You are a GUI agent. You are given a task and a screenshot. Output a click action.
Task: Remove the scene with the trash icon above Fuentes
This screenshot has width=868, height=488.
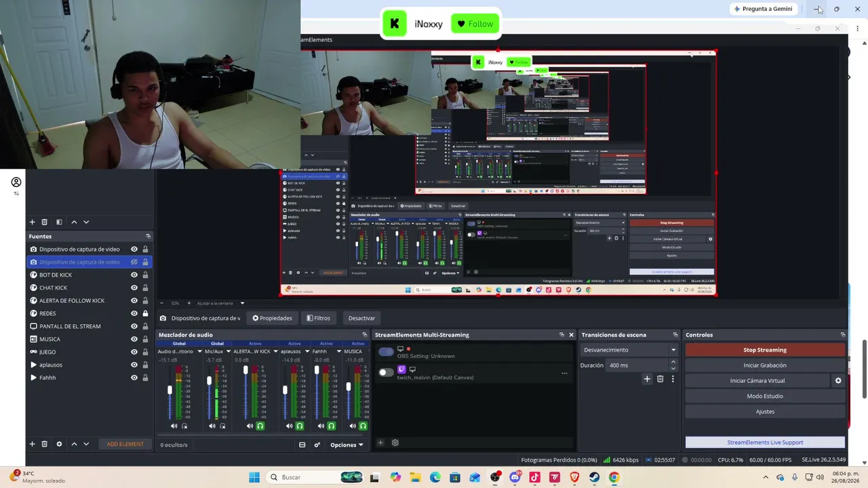(x=45, y=222)
